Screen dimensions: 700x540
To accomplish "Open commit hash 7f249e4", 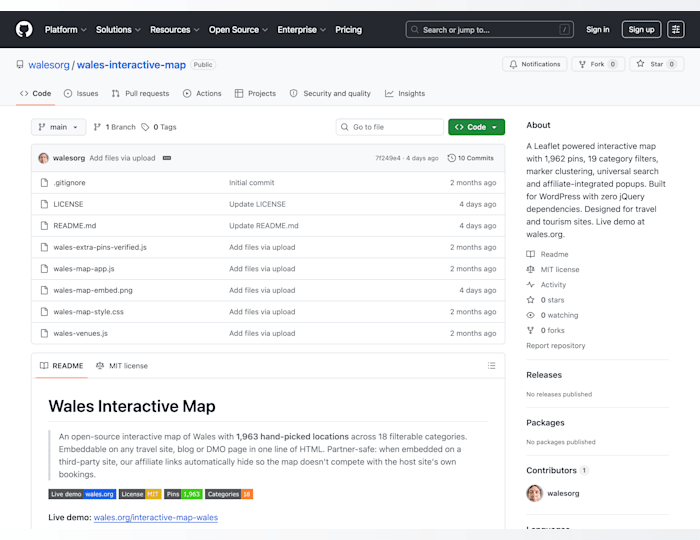I will [x=388, y=158].
